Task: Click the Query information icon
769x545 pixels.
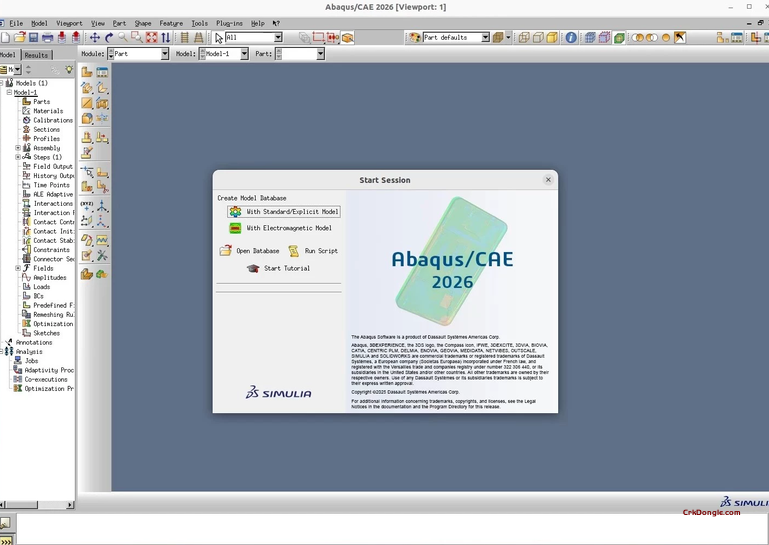Action: [571, 37]
